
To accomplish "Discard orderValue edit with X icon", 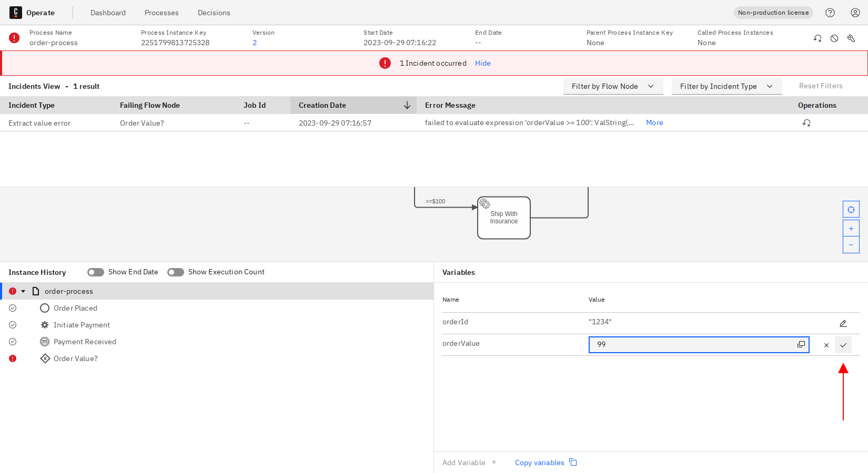I will pos(826,345).
